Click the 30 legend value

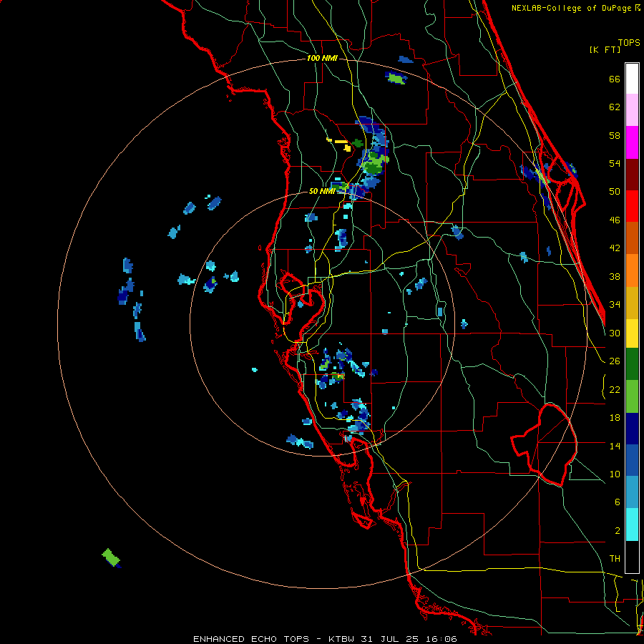click(x=615, y=333)
